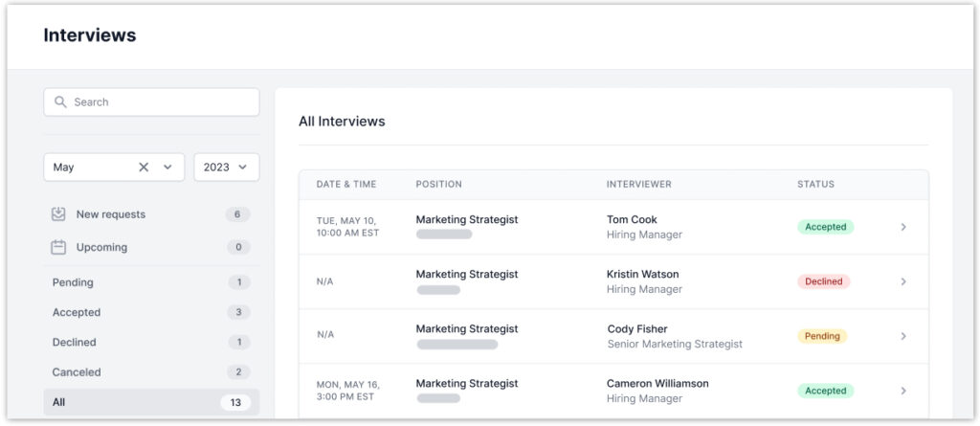
Task: Click the Date & Time column header
Action: pyautogui.click(x=346, y=185)
